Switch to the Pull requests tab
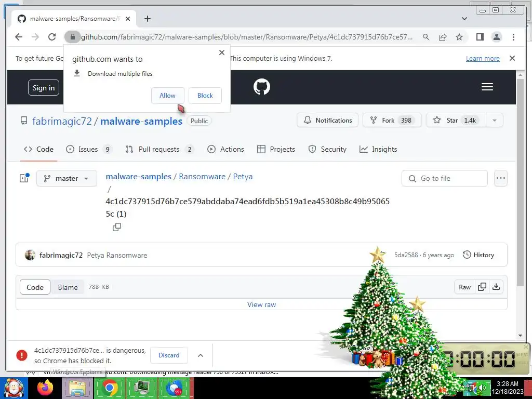Screen dimensions: 532x399 tap(159, 149)
